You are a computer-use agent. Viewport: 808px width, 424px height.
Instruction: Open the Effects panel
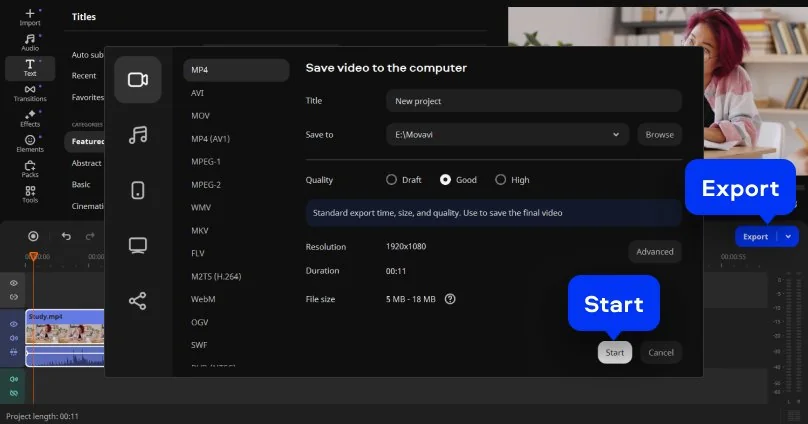[30, 118]
